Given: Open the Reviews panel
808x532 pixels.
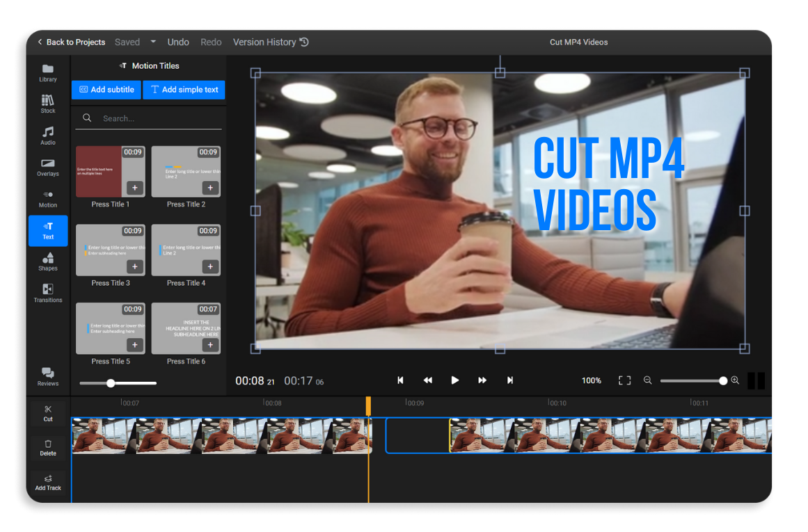Looking at the screenshot, I should pos(47,376).
